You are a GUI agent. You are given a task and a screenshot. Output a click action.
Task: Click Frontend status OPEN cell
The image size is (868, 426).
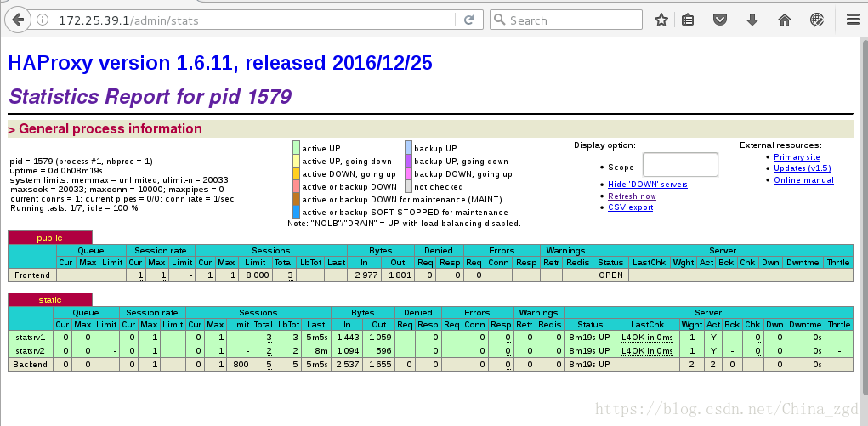point(610,275)
